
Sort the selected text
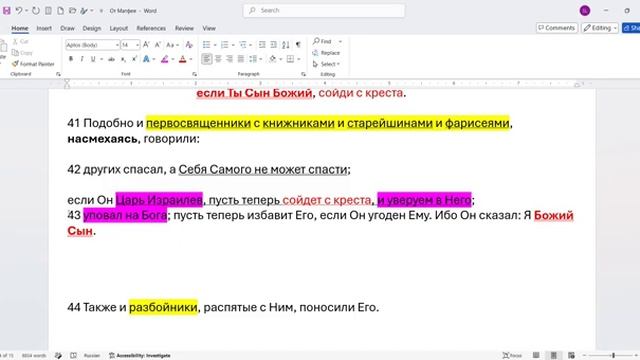[286, 44]
